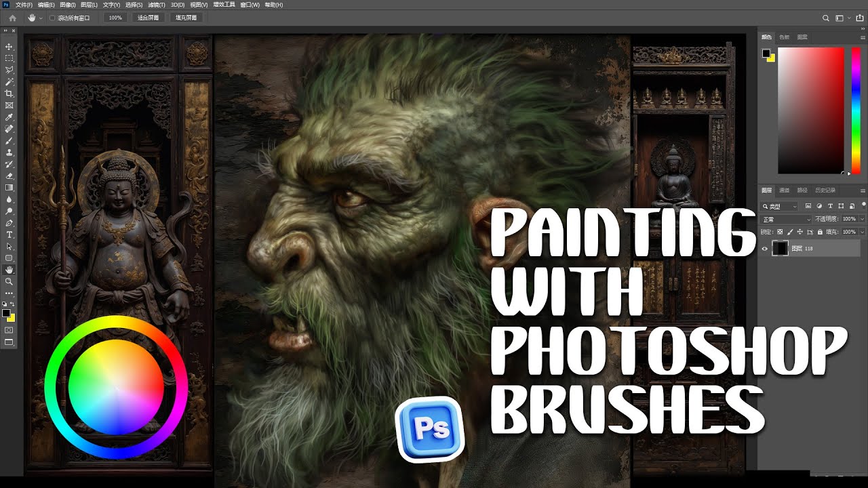The width and height of the screenshot is (868, 488).
Task: Select the Horizontal Type tool
Action: coord(9,235)
